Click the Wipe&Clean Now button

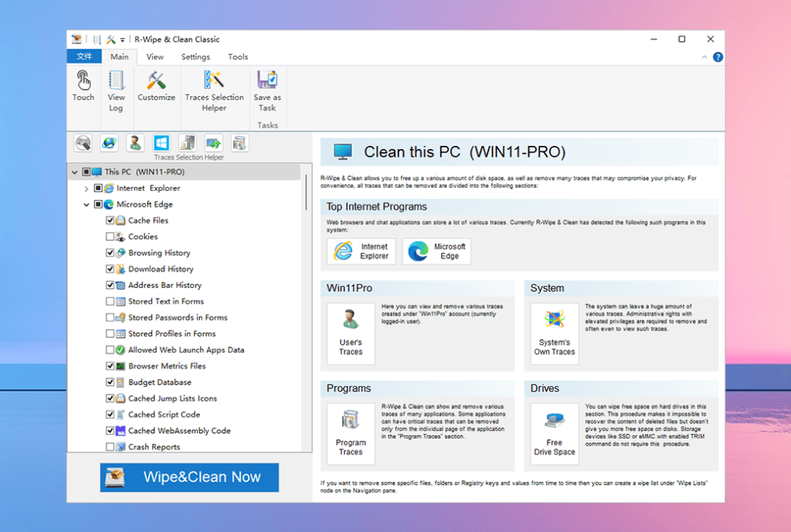[x=189, y=477]
